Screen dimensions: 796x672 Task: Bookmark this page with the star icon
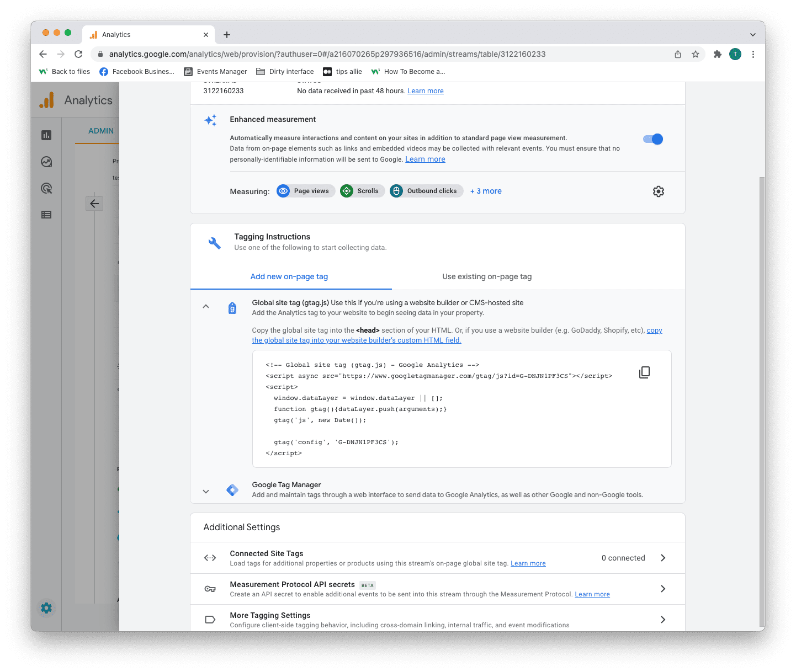tap(695, 54)
